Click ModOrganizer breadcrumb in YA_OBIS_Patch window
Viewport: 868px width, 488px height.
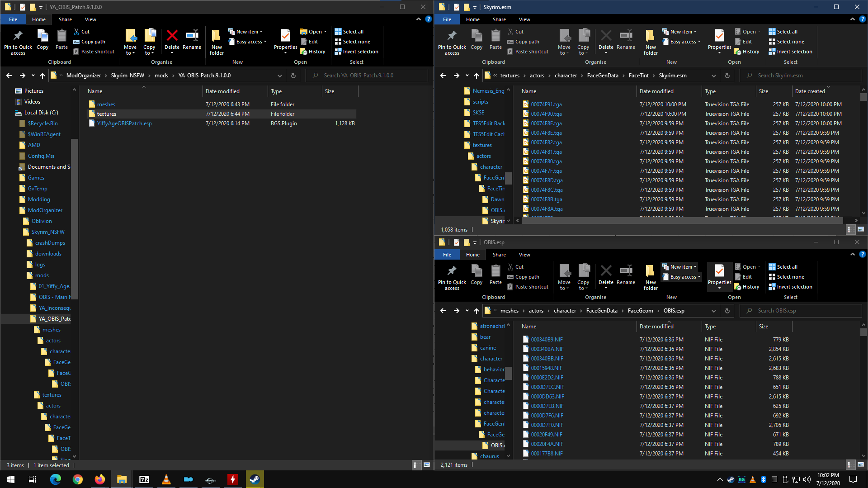click(84, 76)
